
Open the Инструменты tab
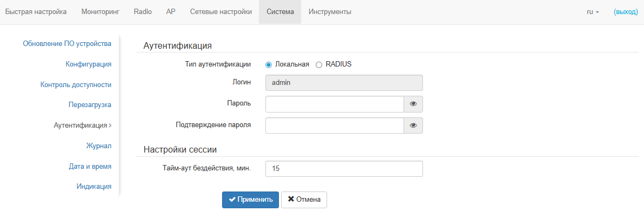tap(330, 12)
